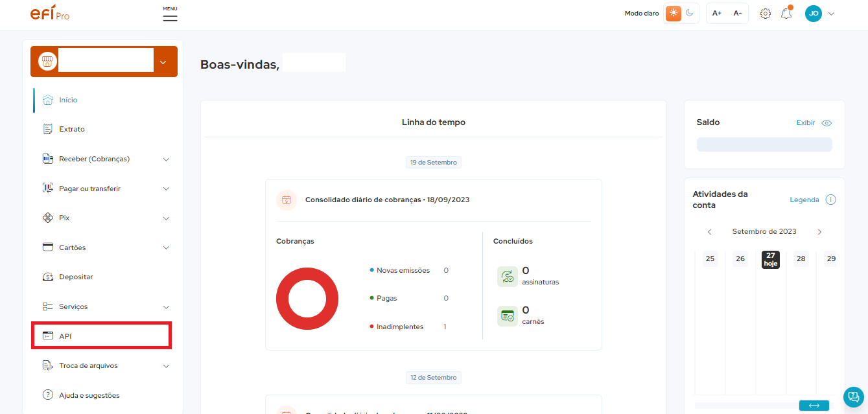This screenshot has width=868, height=414.
Task: Click the Consolidado diário calendar icon
Action: tap(287, 200)
